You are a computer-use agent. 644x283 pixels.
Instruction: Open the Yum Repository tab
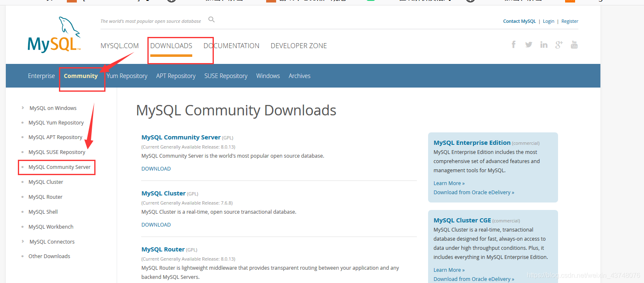[x=127, y=76]
